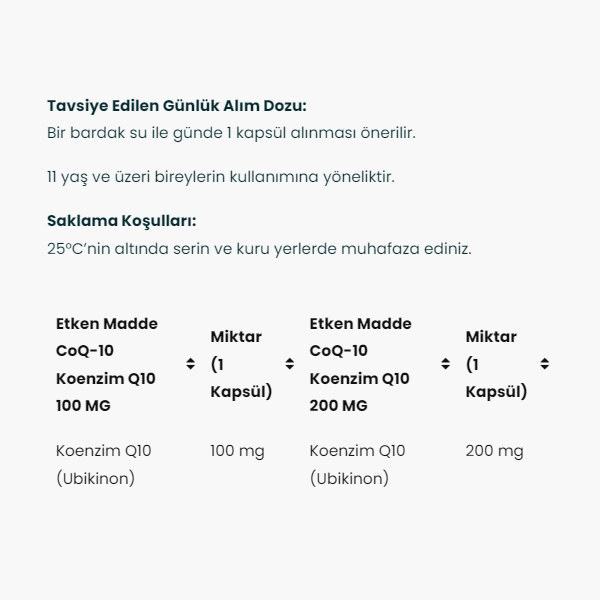The height and width of the screenshot is (600, 600).
Task: Sort by the 100 MG Etken Madde sort icon
Action: (x=190, y=364)
